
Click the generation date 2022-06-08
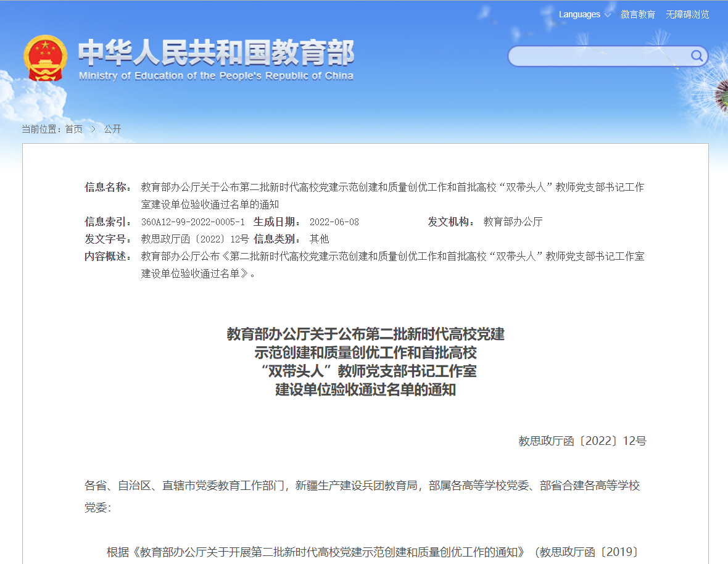pos(334,222)
